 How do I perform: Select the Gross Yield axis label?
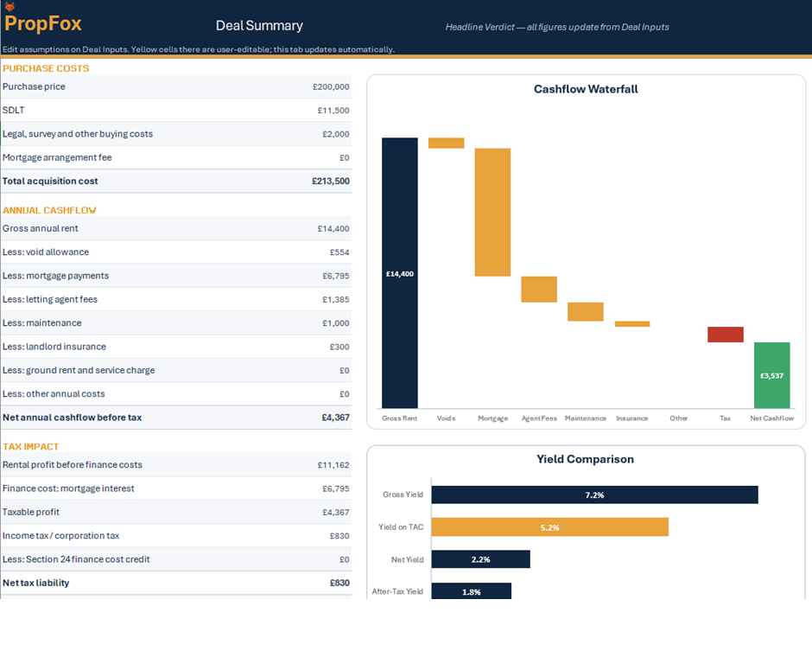pos(403,494)
